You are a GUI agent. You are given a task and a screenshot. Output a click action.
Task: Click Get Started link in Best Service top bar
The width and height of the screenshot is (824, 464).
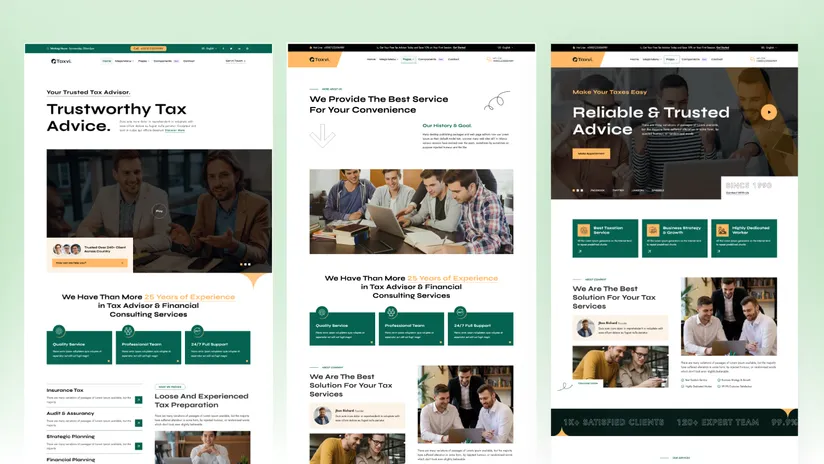(459, 47)
